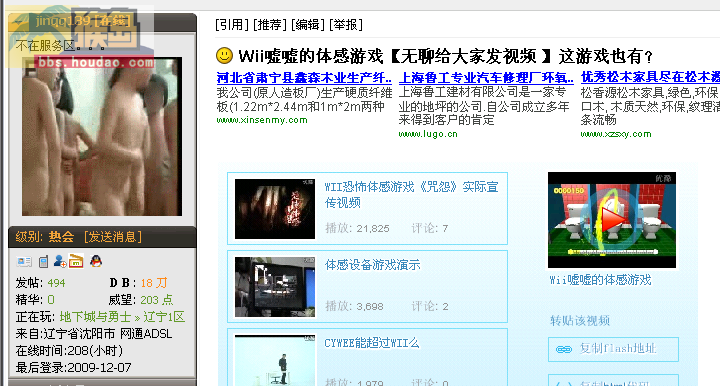Open video WII恐怖体感游戏《咒怨》实际宣传视频
The height and width of the screenshot is (386, 720).
pyautogui.click(x=411, y=195)
